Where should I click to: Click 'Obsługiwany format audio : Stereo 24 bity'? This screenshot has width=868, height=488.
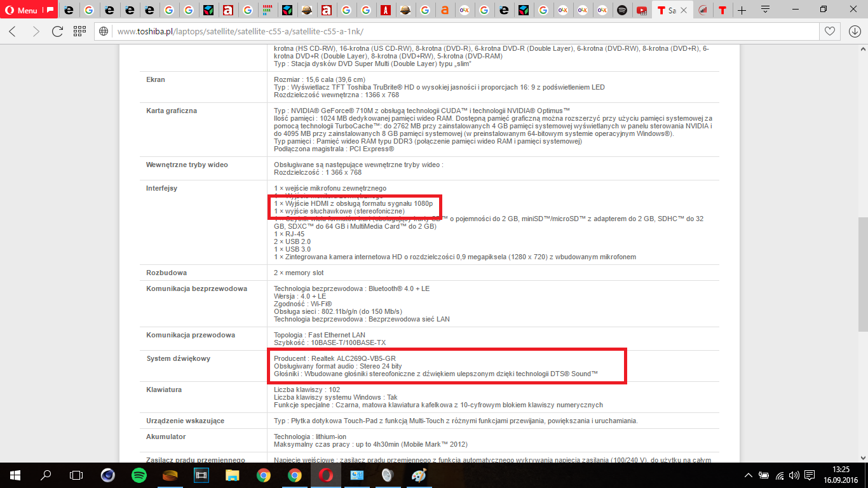click(x=338, y=366)
